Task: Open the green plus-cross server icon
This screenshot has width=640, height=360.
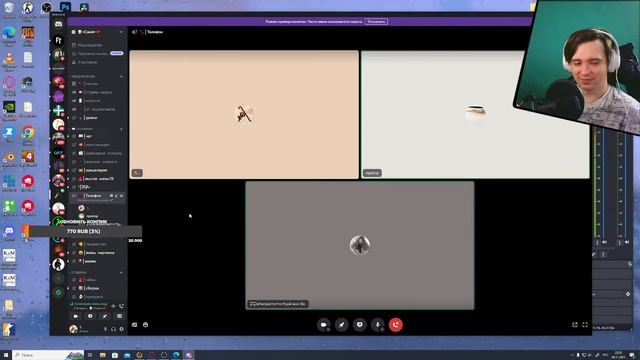Action: 58,110
